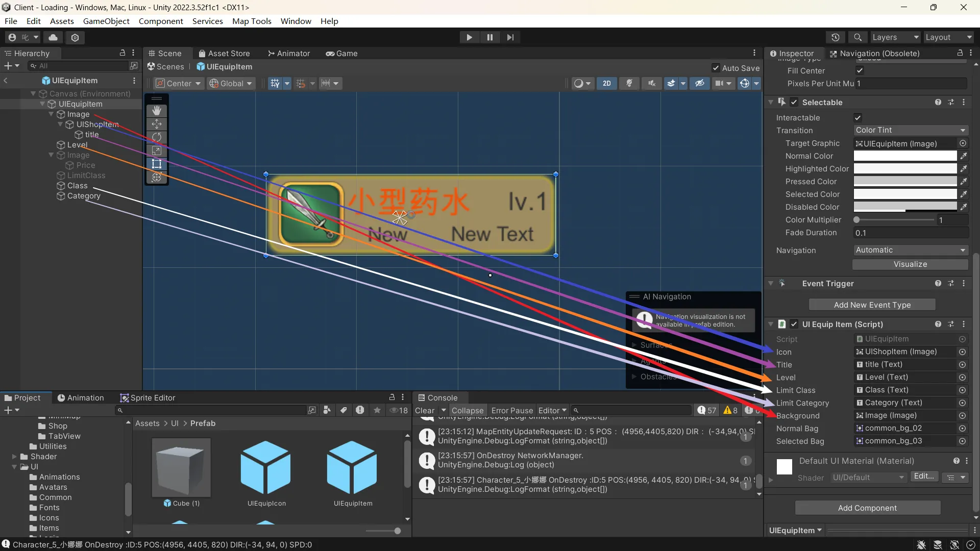The width and height of the screenshot is (980, 551).
Task: Click the Add New Event Type button
Action: point(872,305)
